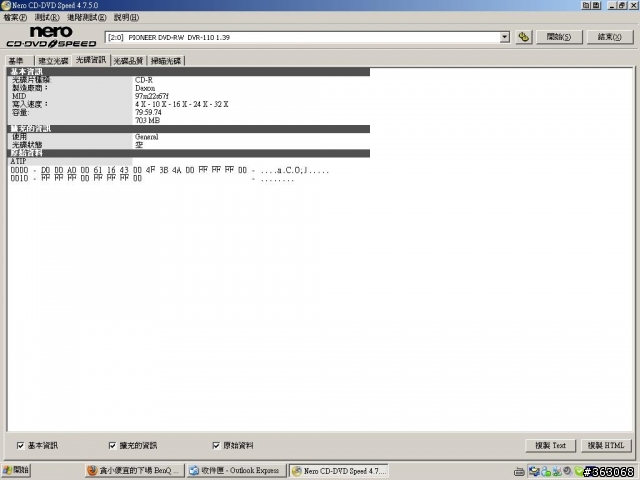This screenshot has width=640, height=480.
Task: Click the printer-like icon left of the system tray
Action: point(519,472)
